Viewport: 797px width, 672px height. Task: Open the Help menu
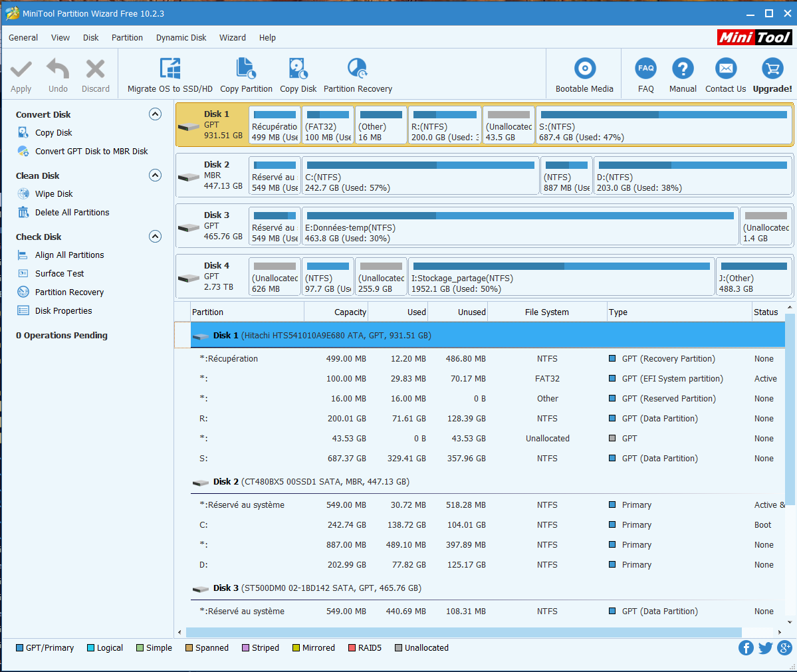pyautogui.click(x=267, y=38)
